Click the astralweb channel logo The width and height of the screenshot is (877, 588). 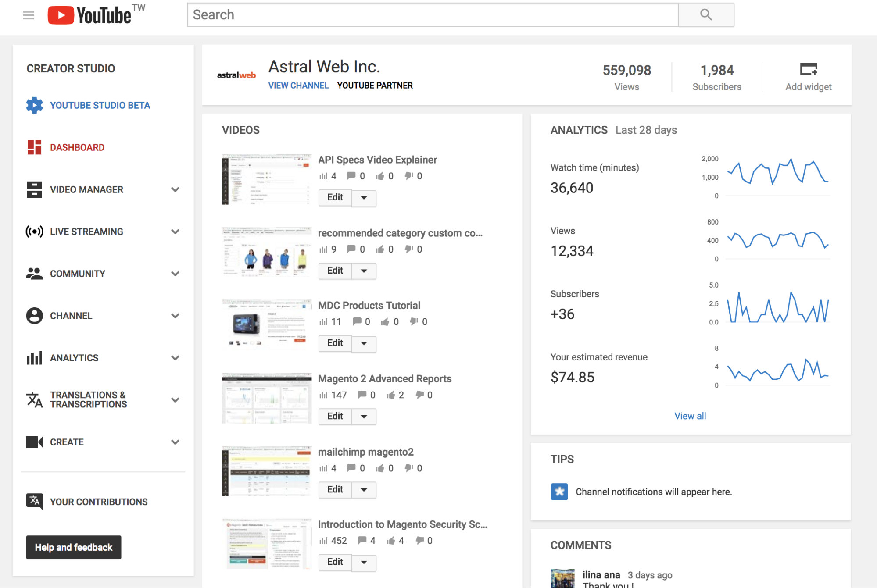pos(236,75)
